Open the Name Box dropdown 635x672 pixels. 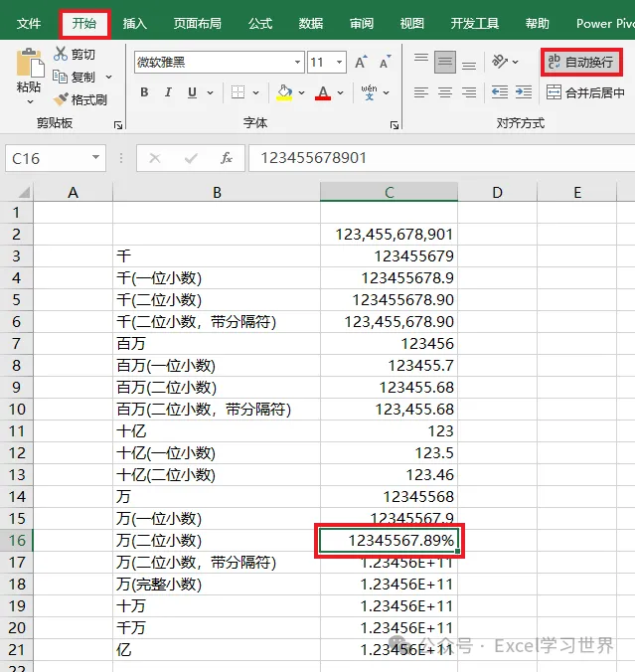96,158
